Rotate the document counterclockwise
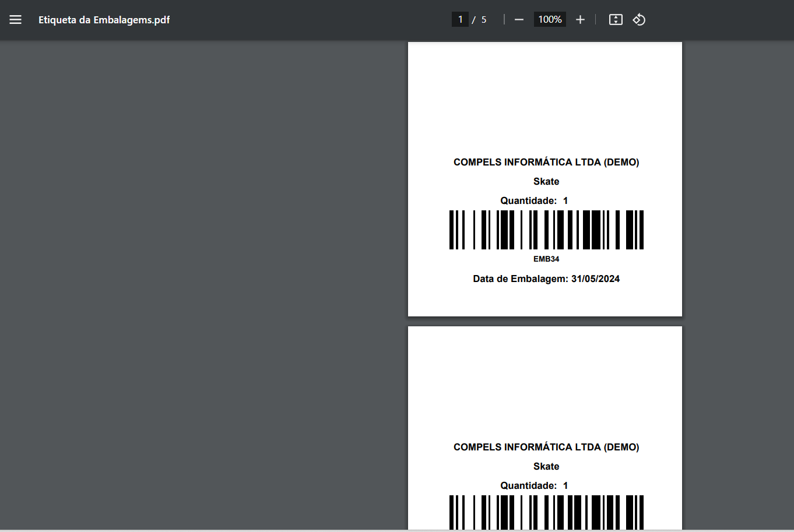The image size is (794, 532). click(x=639, y=20)
